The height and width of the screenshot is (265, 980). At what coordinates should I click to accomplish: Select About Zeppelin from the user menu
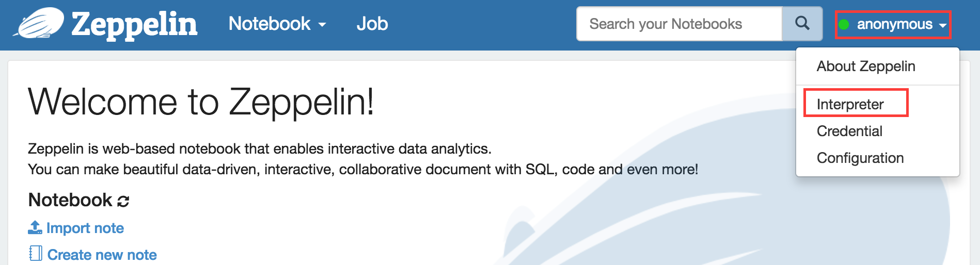pyautogui.click(x=866, y=66)
